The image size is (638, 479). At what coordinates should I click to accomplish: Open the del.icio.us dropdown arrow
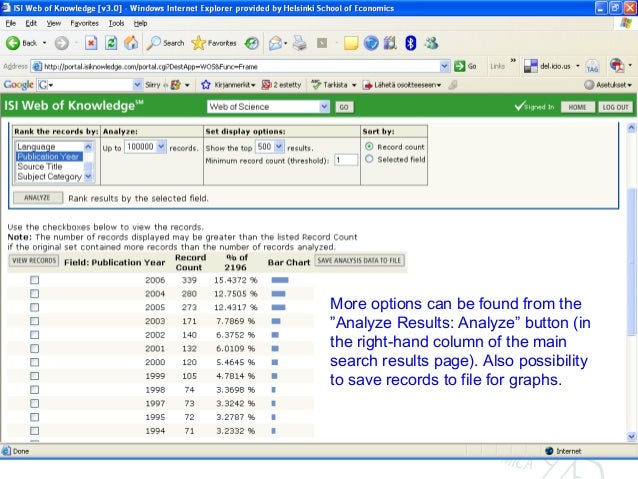(577, 66)
